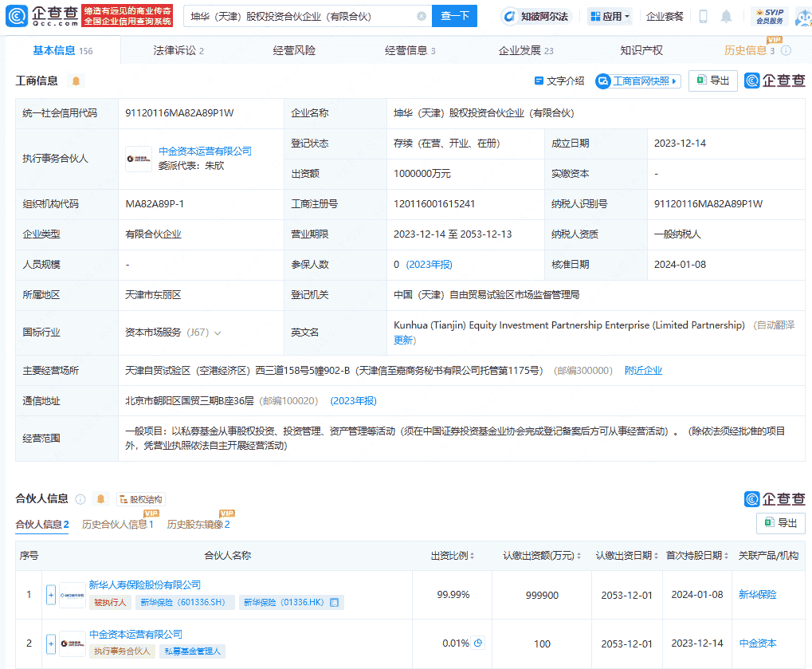Screen dimensions: 812x669
Task: Open 文字介绍 text introduction
Action: pyautogui.click(x=559, y=81)
